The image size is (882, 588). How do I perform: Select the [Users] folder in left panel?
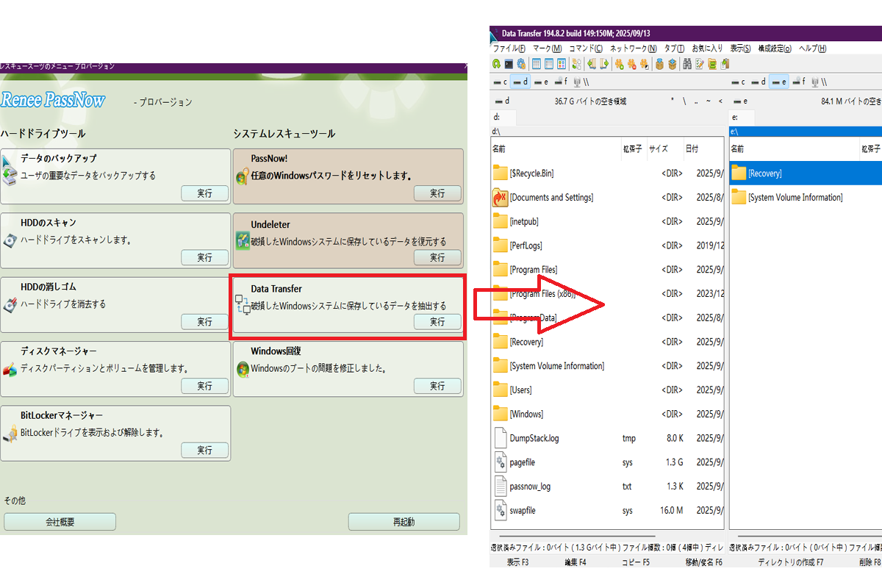pyautogui.click(x=520, y=390)
